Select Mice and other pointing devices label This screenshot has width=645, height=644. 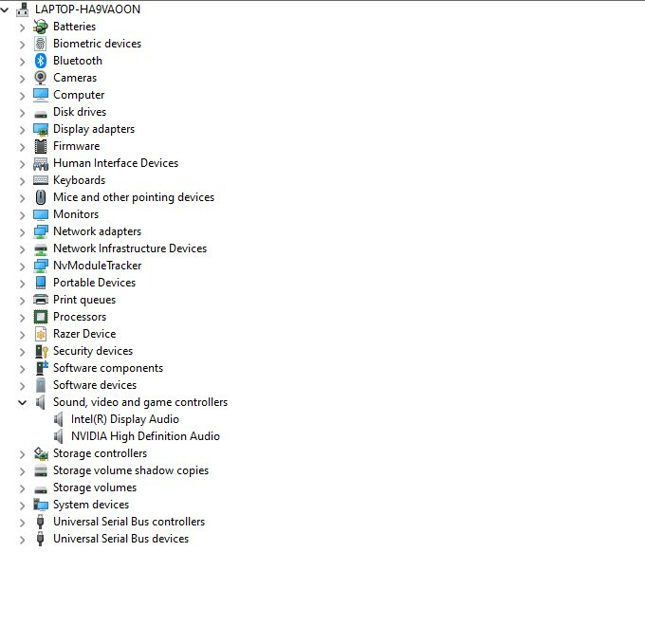tap(134, 197)
